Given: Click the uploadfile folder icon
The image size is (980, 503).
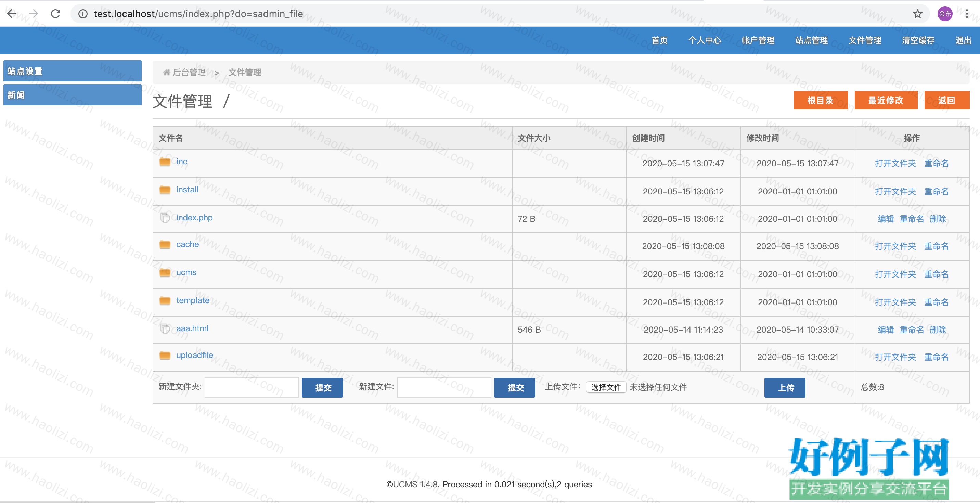Looking at the screenshot, I should click(165, 356).
